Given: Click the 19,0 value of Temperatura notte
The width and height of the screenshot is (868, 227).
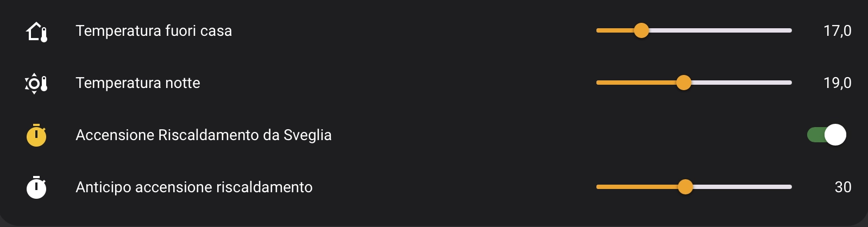Looking at the screenshot, I should (x=837, y=83).
